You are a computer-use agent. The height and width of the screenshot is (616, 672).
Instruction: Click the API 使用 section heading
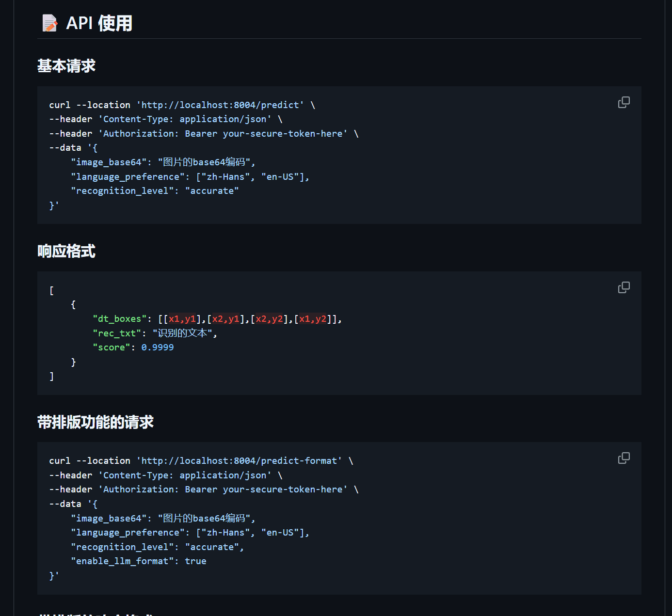99,23
